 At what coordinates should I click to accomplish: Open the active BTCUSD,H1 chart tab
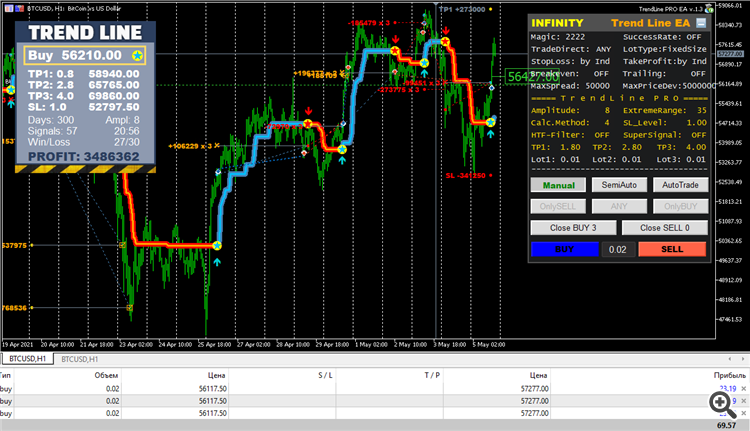coord(27,359)
